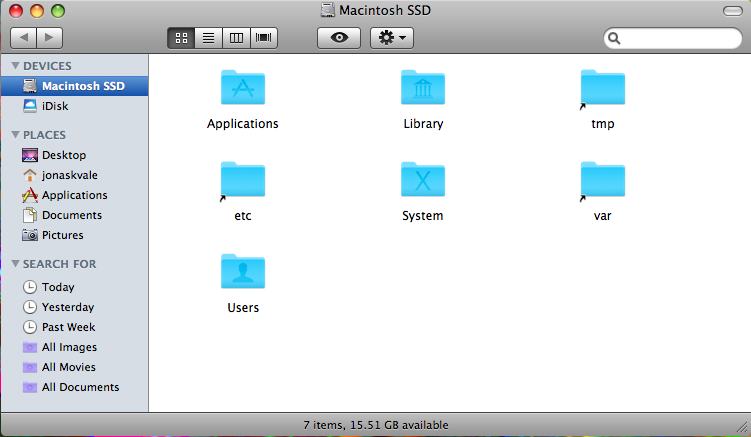Screen dimensions: 751x437
Task: Click the var folder name label
Action: click(x=603, y=216)
